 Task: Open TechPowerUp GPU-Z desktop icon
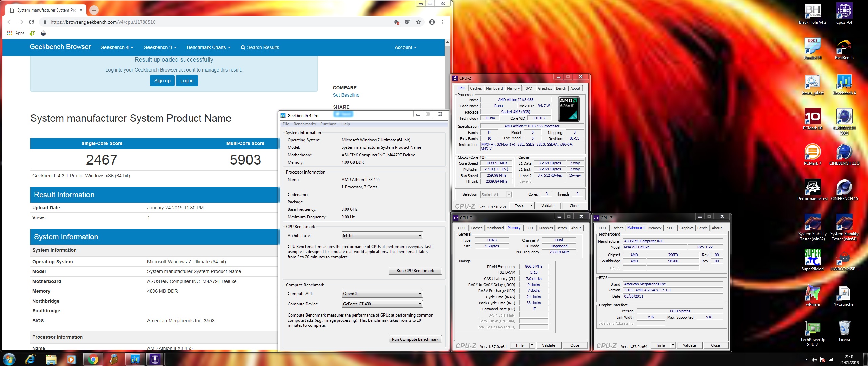pyautogui.click(x=812, y=333)
